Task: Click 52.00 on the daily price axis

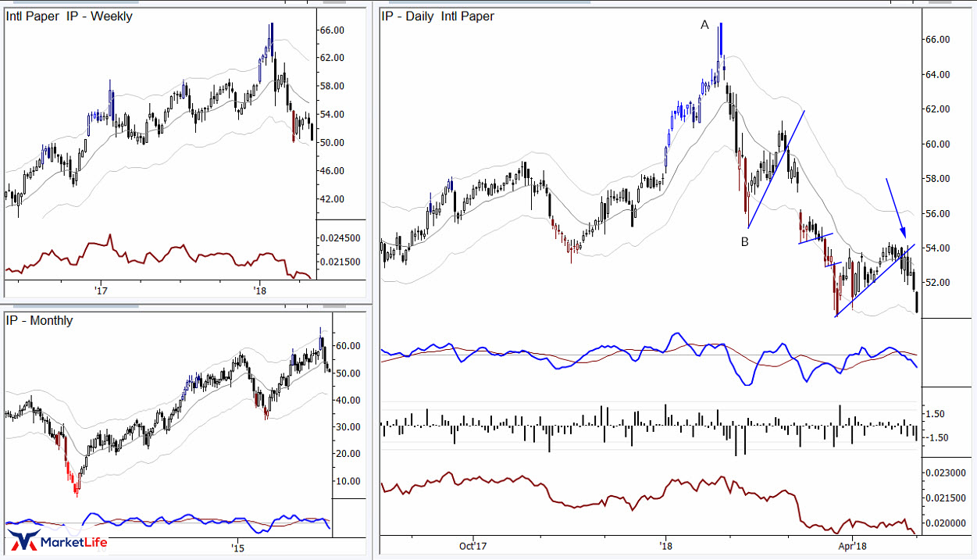Action: point(936,282)
